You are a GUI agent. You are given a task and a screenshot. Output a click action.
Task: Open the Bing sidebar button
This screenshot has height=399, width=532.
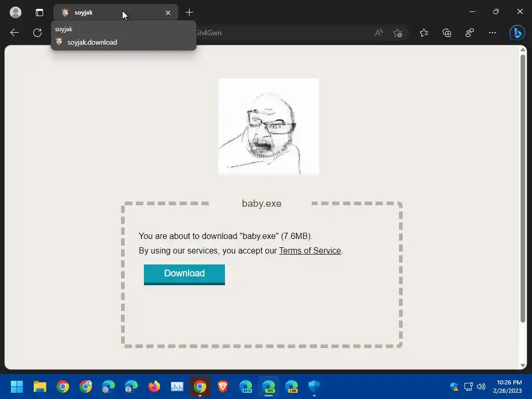[517, 33]
